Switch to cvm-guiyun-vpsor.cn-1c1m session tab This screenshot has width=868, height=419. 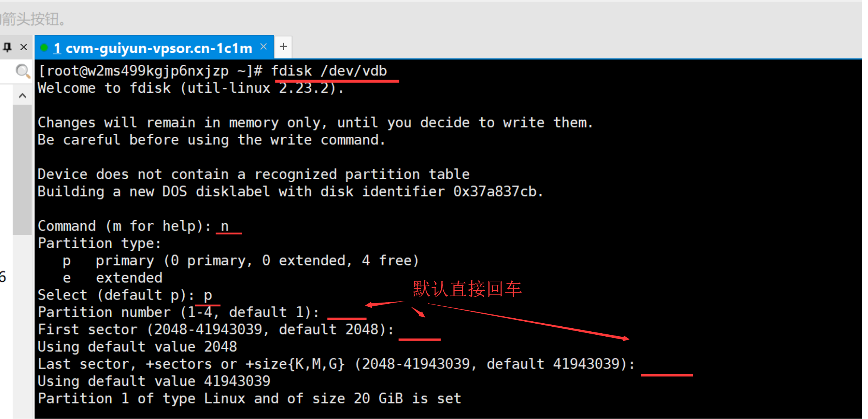[153, 48]
